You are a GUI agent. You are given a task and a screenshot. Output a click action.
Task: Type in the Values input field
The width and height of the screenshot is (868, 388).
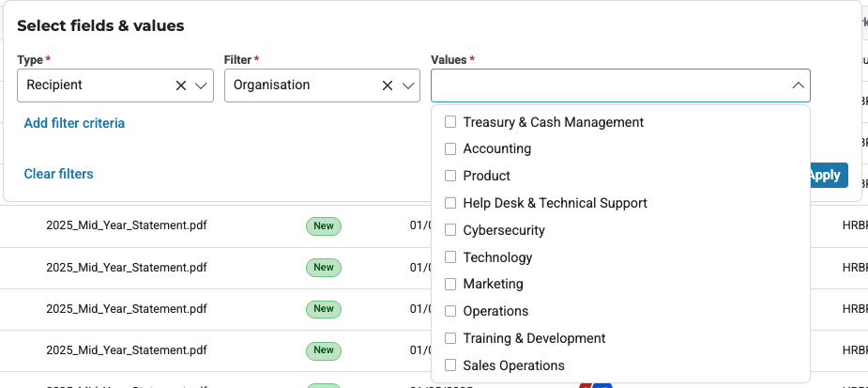(x=610, y=85)
